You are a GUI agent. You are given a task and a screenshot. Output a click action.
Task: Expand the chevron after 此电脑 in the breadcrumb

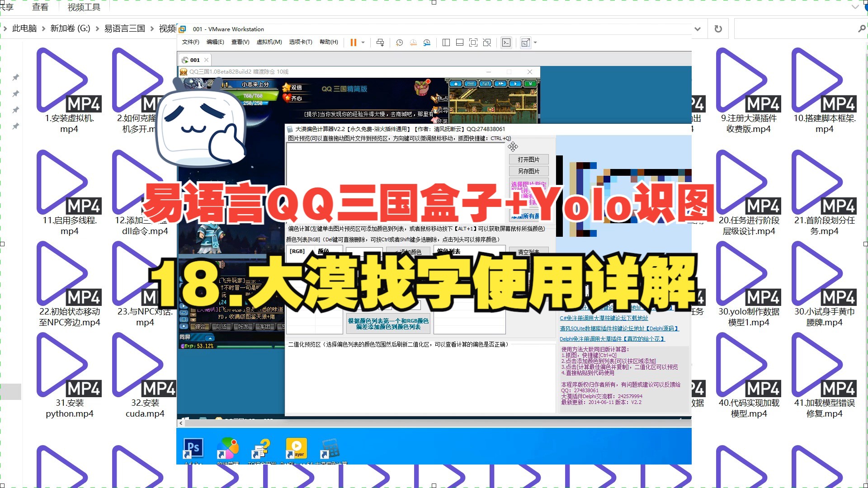[43, 28]
